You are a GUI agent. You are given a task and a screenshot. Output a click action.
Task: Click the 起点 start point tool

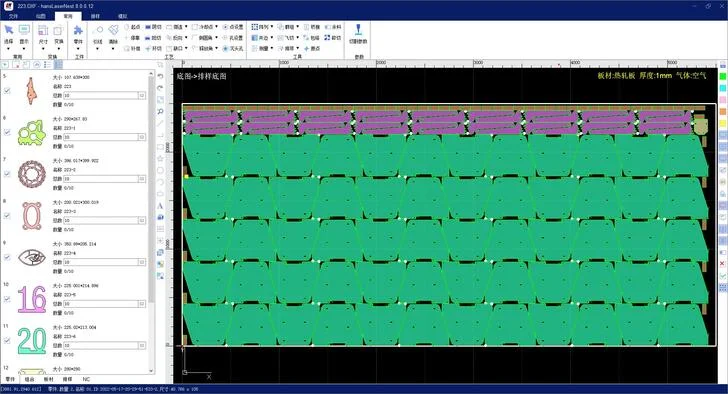132,27
